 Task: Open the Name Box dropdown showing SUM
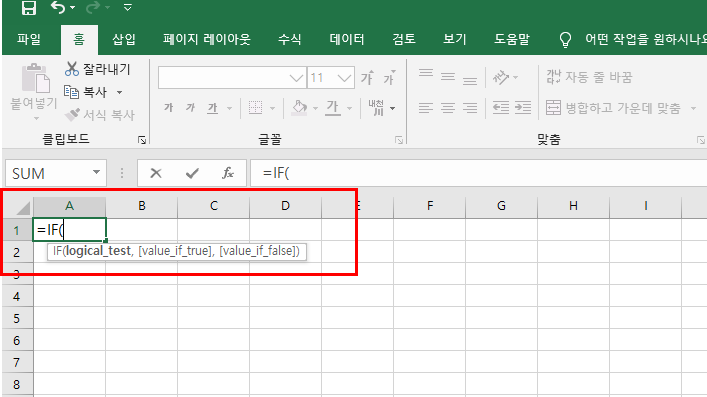96,172
